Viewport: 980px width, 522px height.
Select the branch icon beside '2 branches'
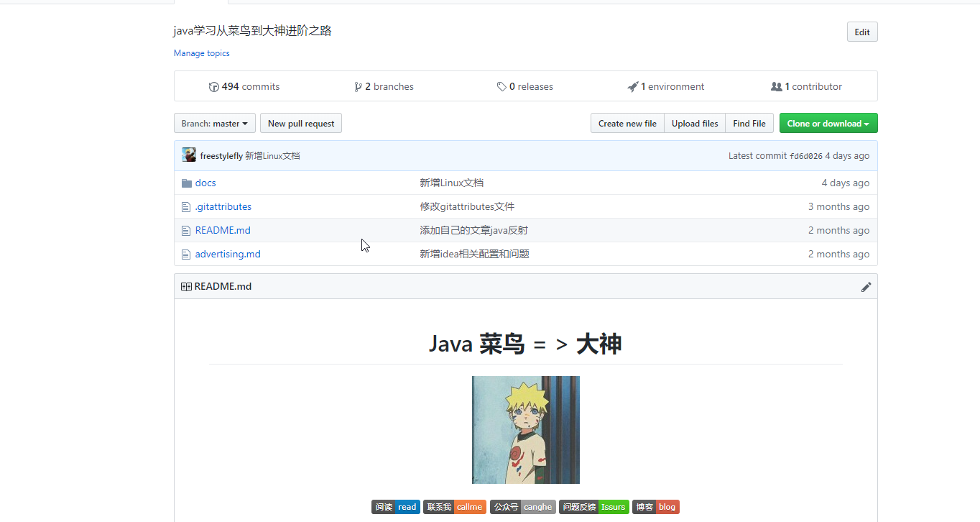[x=359, y=86]
